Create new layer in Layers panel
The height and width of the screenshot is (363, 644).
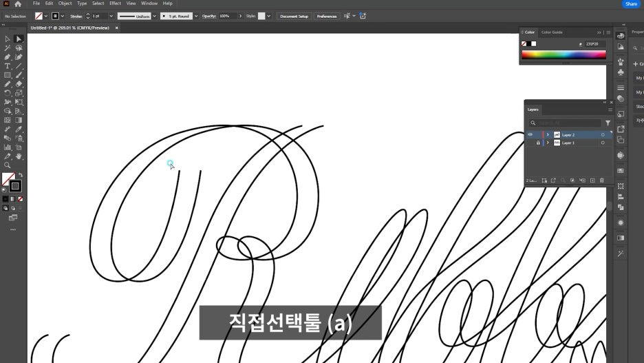(x=592, y=180)
